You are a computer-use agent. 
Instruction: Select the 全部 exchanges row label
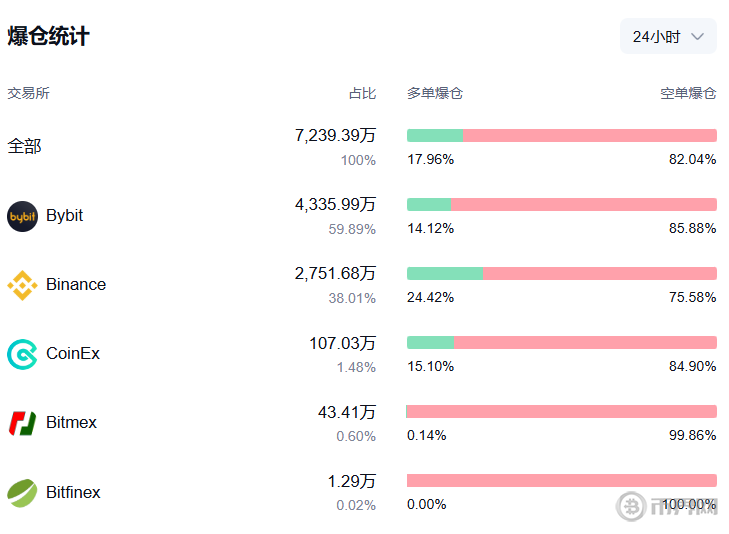pos(25,146)
